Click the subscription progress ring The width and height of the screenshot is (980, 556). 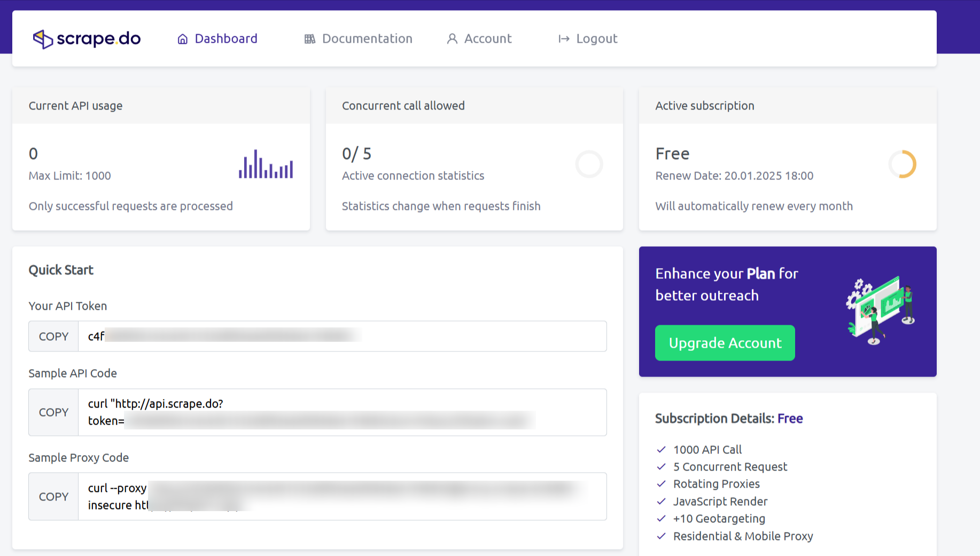tap(902, 164)
